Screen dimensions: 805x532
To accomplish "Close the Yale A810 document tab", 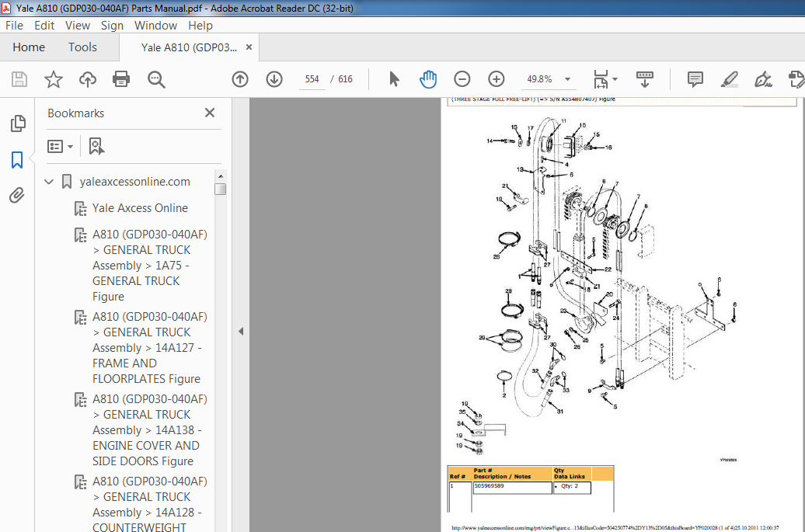I will point(249,47).
